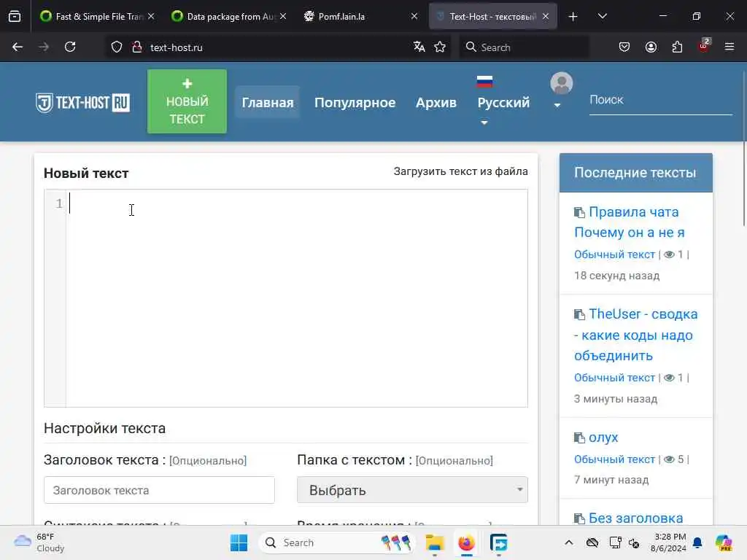Open the олух recent text
Image resolution: width=747 pixels, height=560 pixels.
click(603, 437)
